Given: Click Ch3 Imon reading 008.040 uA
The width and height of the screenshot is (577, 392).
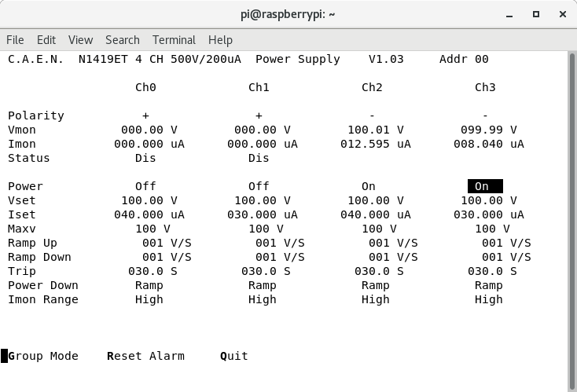Looking at the screenshot, I should point(489,144).
